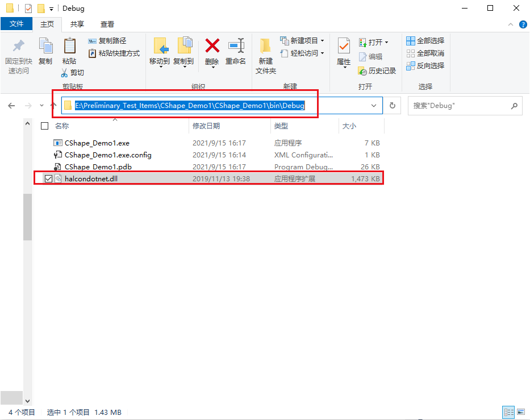The width and height of the screenshot is (530, 420).
Task: Click the red Delete (删除) icon
Action: pos(212,46)
